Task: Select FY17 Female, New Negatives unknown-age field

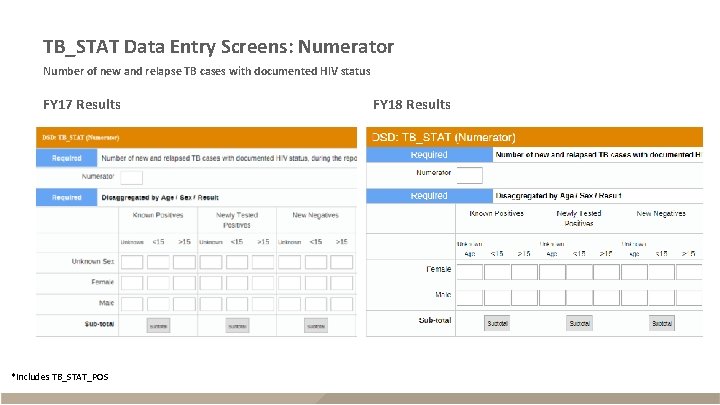Action: pos(290,283)
